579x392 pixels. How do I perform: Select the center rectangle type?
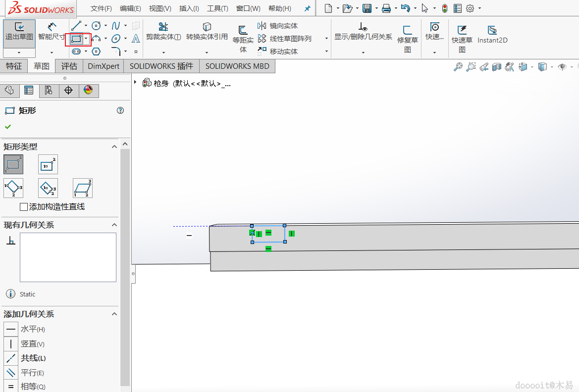pyautogui.click(x=48, y=164)
